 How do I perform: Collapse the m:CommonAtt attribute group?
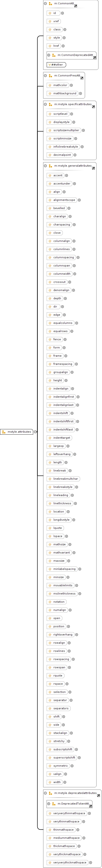pyautogui.click(x=45, y=3)
